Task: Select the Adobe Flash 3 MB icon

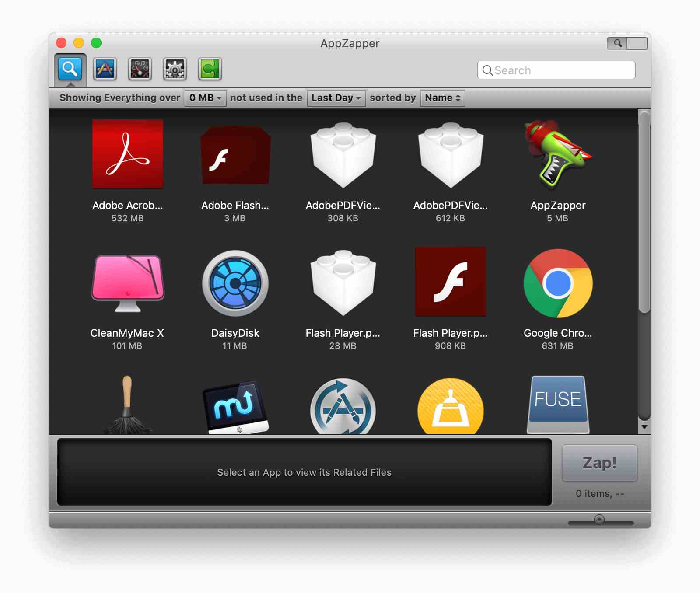Action: coord(235,155)
